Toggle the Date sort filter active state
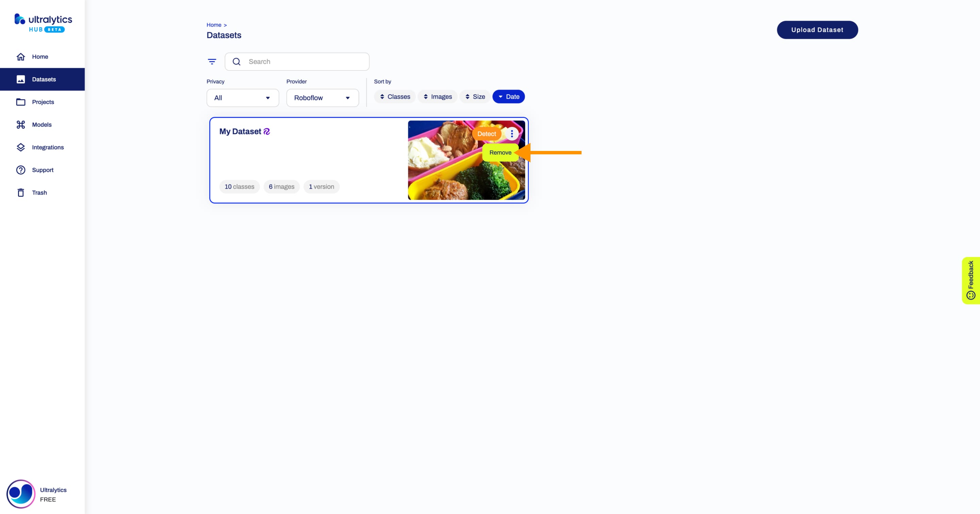Viewport: 980px width, 514px height. tap(508, 97)
